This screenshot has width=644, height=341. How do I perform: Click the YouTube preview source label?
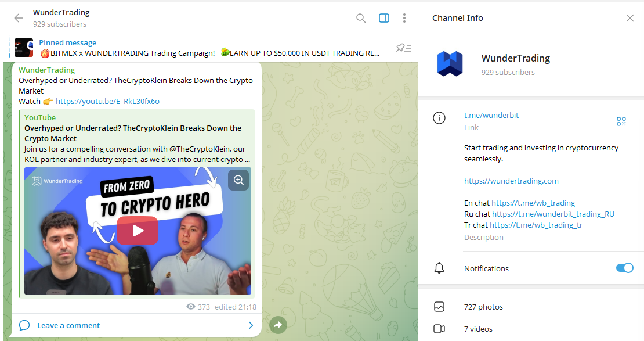click(x=40, y=118)
